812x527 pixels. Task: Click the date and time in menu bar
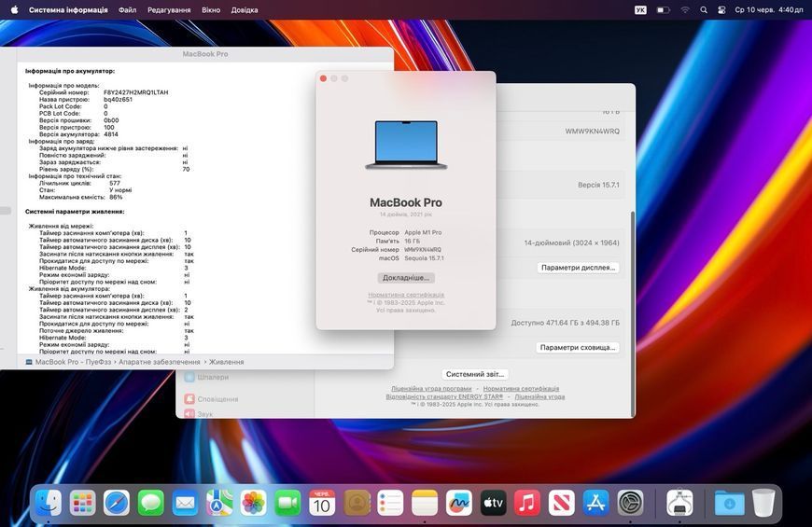click(x=769, y=10)
